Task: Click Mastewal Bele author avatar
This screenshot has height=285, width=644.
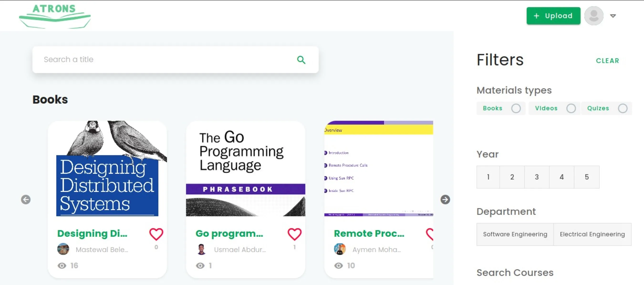Action: 63,249
